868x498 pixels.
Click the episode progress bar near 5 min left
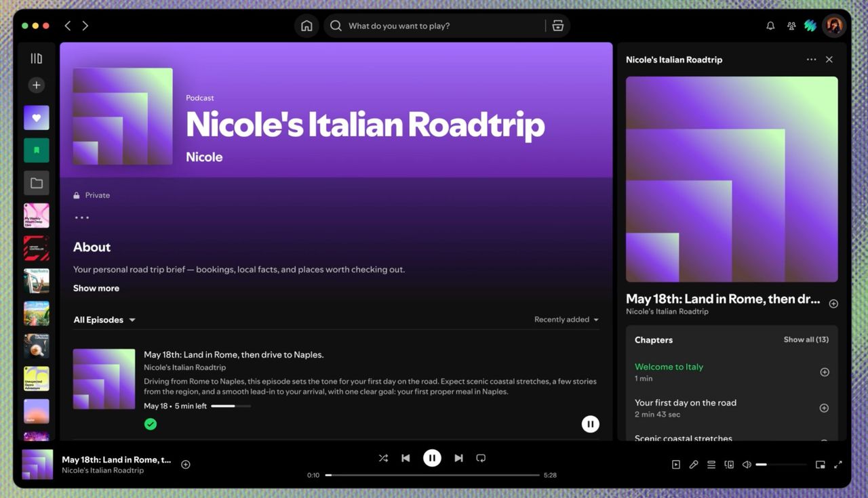pos(231,406)
